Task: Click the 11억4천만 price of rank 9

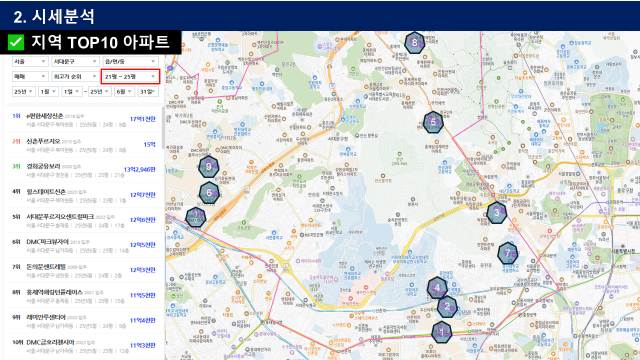Action: tap(143, 320)
